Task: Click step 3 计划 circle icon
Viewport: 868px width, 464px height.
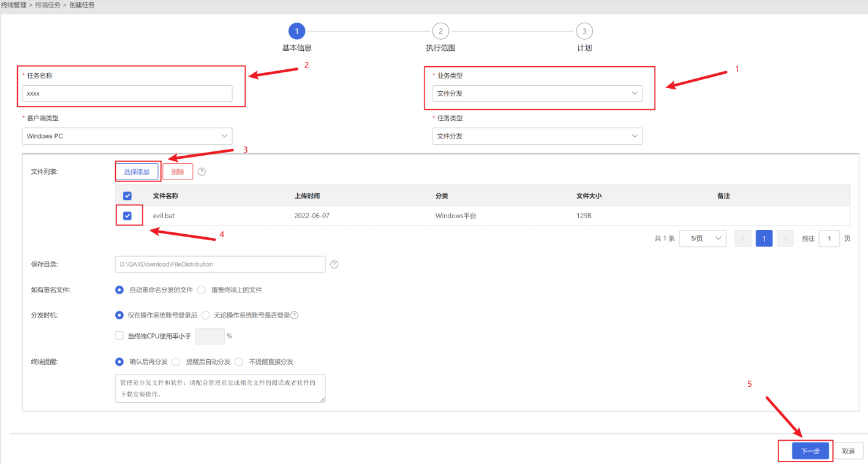Action: [x=584, y=31]
